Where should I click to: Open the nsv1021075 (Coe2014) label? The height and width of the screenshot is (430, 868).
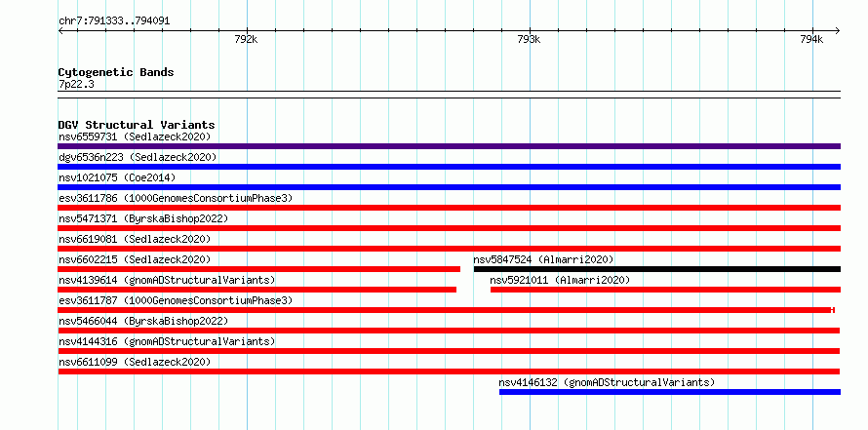pos(117,177)
